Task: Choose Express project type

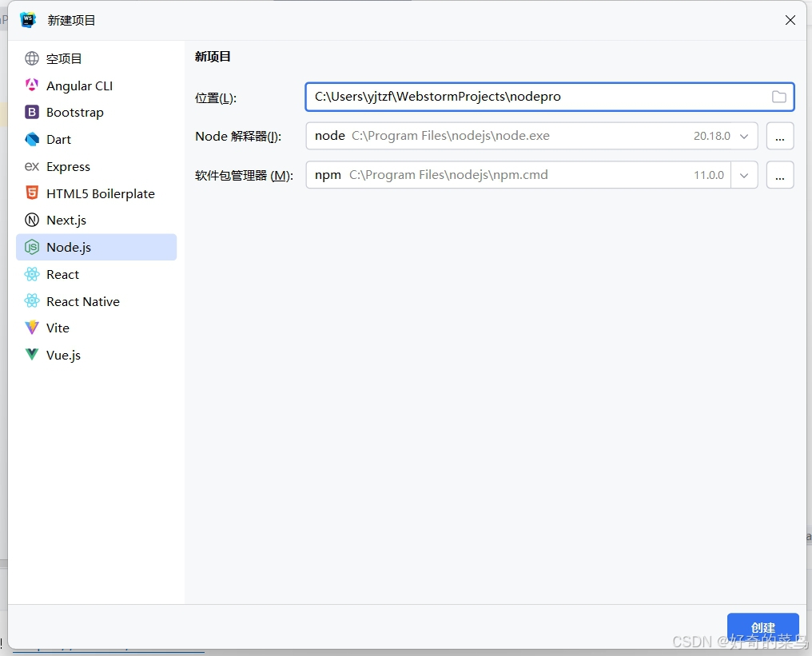Action: pyautogui.click(x=97, y=166)
